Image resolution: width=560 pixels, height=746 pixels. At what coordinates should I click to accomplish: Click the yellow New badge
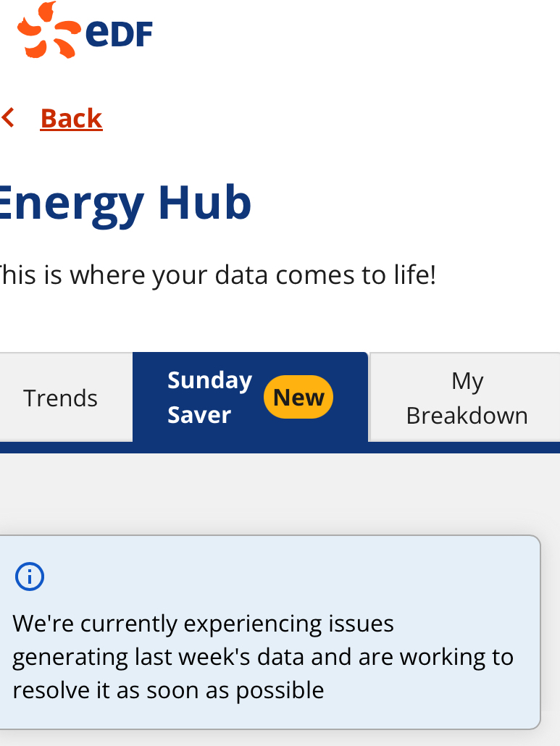click(x=298, y=398)
